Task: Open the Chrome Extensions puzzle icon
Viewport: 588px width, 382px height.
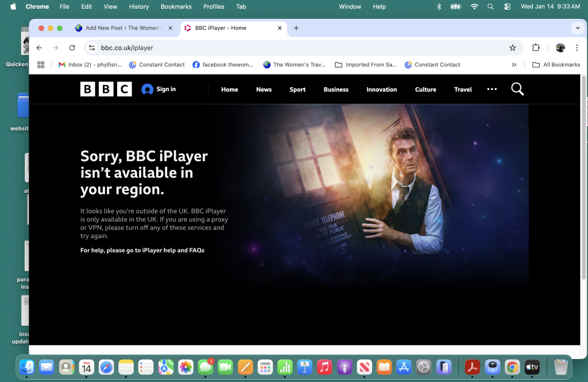Action: point(536,48)
